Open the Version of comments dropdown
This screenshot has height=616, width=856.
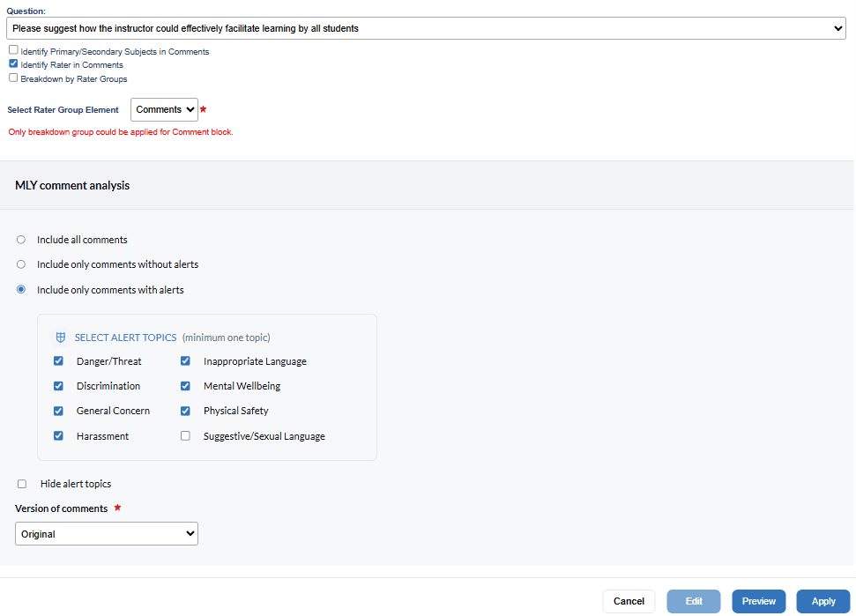[x=107, y=534]
